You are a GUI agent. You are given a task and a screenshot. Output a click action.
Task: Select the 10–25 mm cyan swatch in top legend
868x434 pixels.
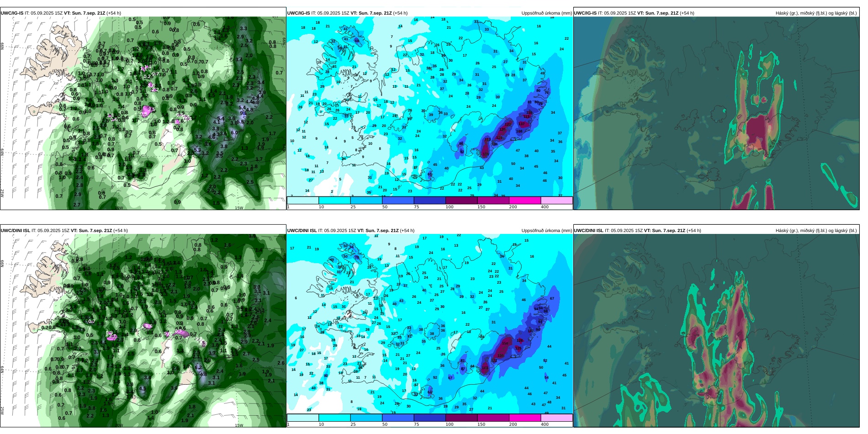tap(334, 201)
